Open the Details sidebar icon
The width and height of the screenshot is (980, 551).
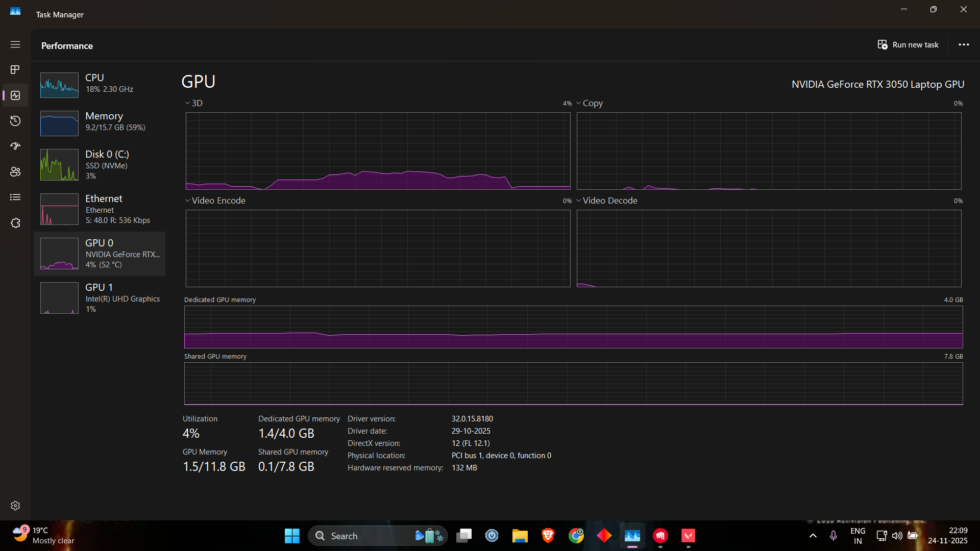click(x=15, y=197)
